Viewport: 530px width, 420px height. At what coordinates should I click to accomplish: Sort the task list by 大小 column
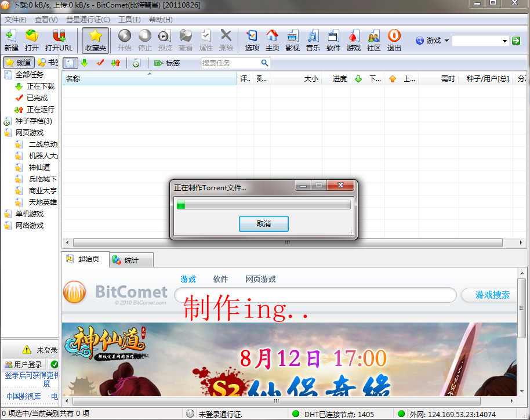click(296, 78)
